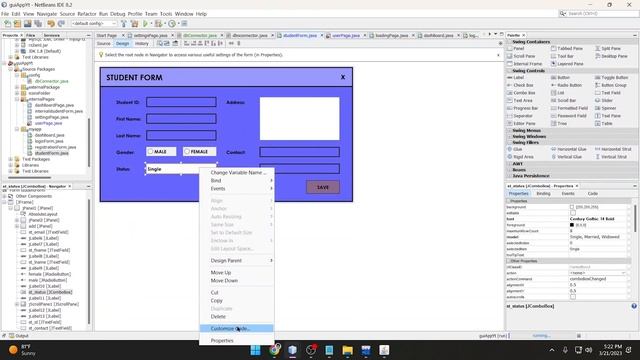
Task: Choose Copy in the context menu
Action: tap(236, 300)
